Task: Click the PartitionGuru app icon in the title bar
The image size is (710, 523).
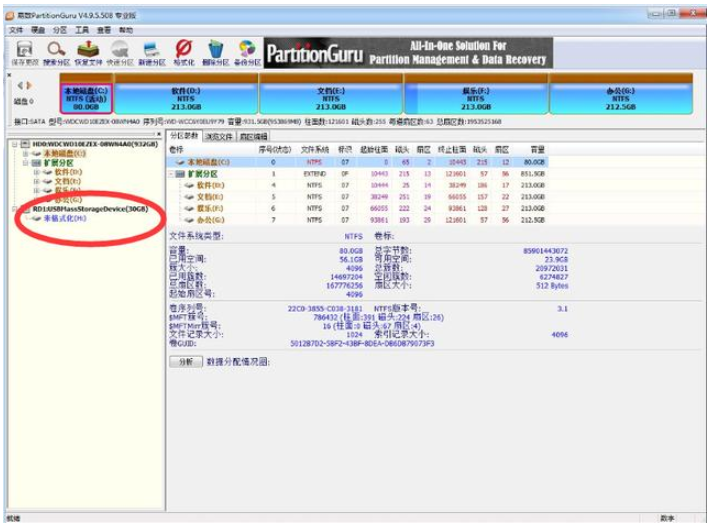Action: pos(10,15)
